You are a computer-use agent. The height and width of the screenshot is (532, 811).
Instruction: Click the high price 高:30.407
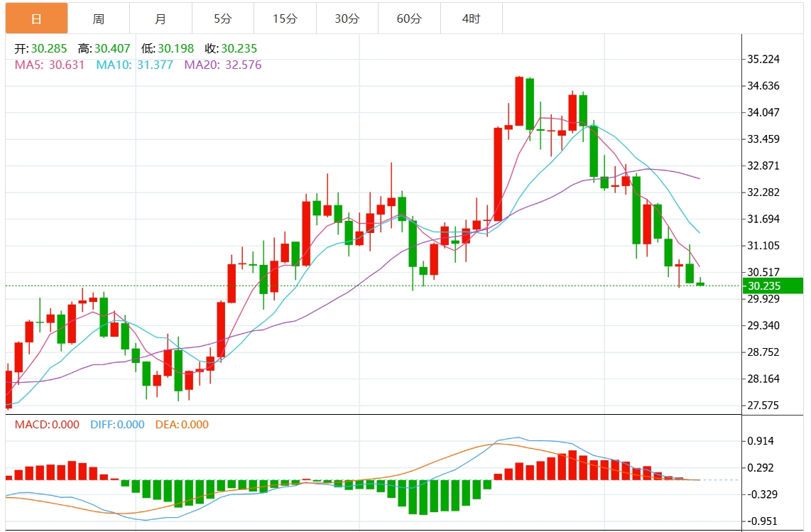coord(104,48)
